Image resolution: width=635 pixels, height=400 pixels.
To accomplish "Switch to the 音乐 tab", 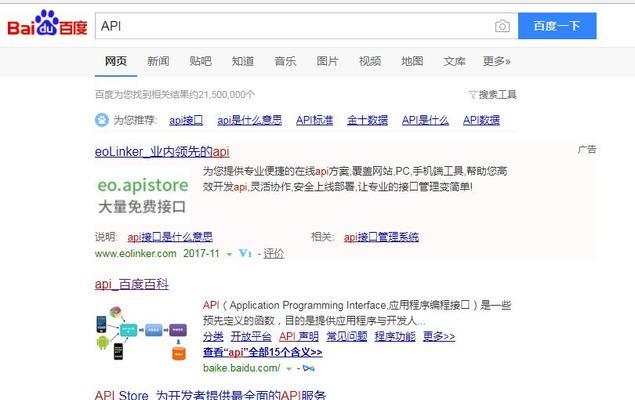I will (285, 61).
